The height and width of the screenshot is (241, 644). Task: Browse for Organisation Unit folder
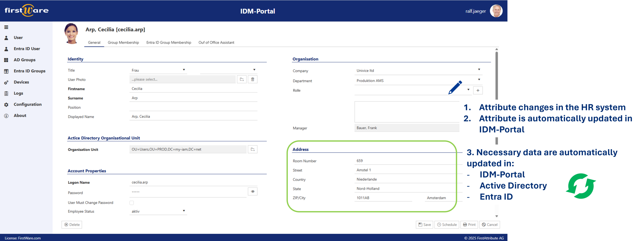coord(252,149)
